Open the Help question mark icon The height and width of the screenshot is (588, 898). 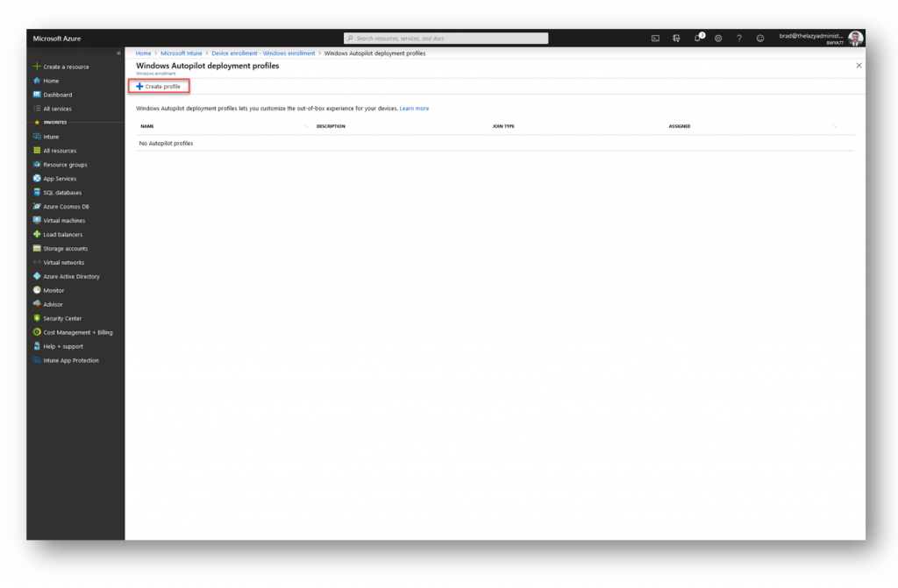pyautogui.click(x=739, y=39)
